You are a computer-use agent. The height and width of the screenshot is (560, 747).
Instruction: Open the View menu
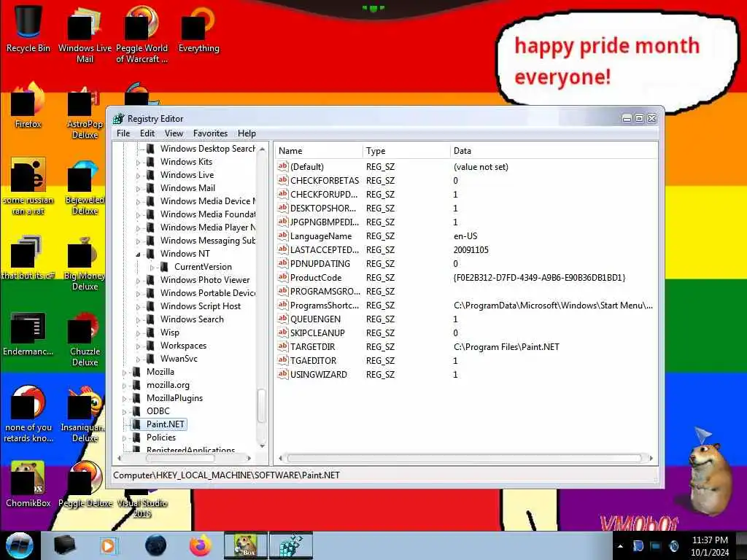[174, 133]
